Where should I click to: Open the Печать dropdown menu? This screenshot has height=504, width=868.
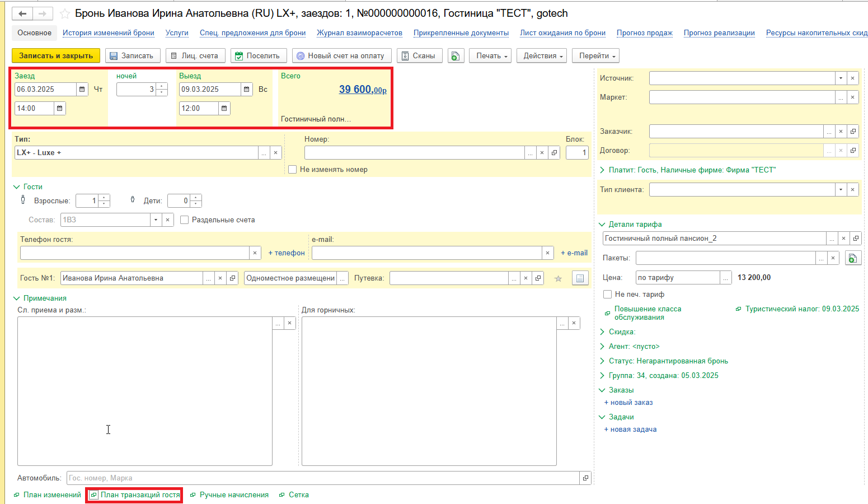(490, 55)
